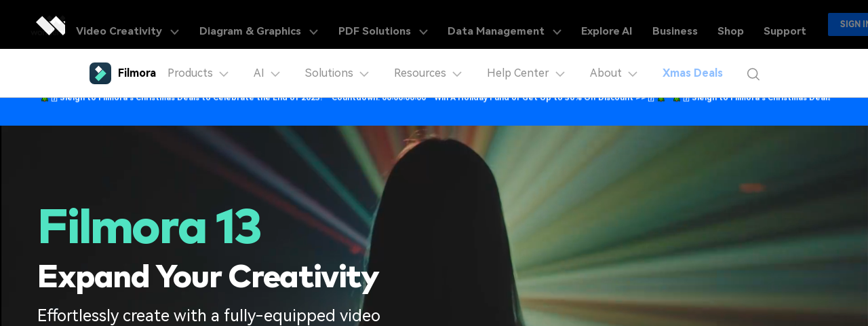
Task: Click the SIGN IN button
Action: click(848, 24)
